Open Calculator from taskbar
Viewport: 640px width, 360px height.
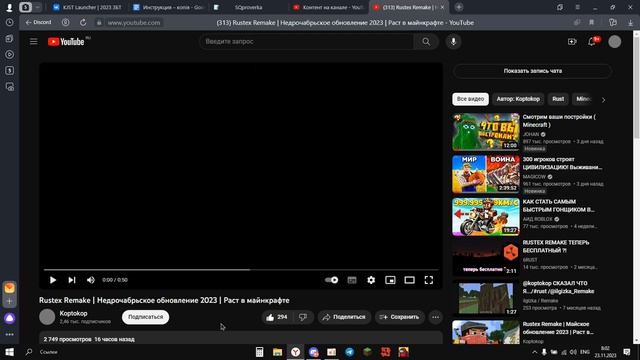tap(259, 352)
